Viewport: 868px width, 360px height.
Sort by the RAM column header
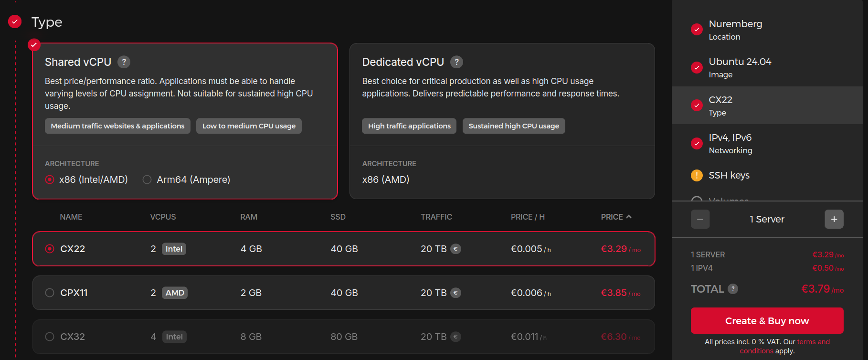(x=249, y=217)
